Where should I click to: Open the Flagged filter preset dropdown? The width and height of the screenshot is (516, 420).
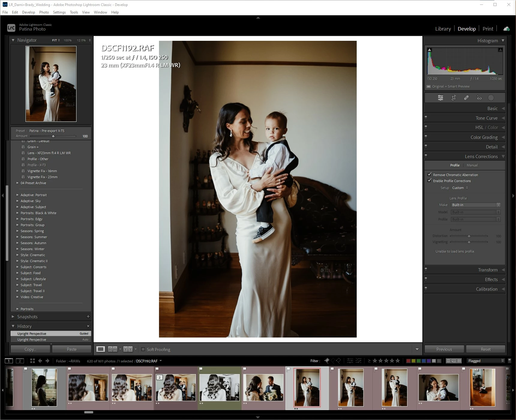tap(486, 361)
